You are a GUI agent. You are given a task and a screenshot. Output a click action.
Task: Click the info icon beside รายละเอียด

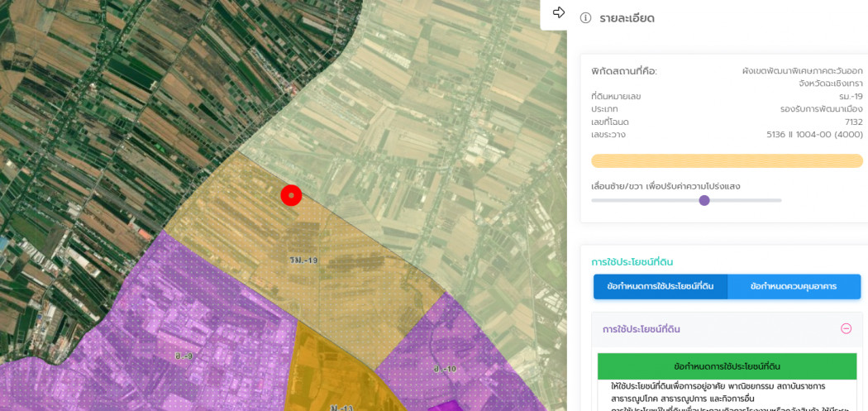tap(585, 18)
